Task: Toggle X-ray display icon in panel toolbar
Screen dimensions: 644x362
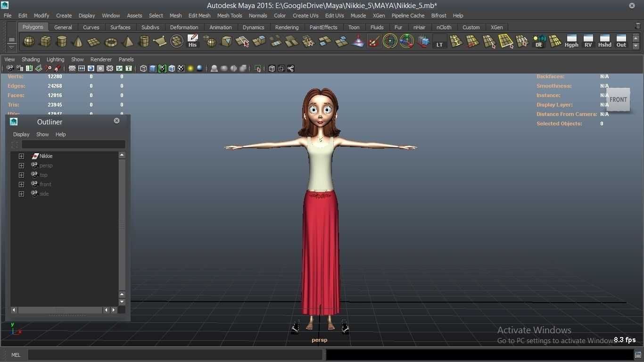Action: tap(272, 68)
